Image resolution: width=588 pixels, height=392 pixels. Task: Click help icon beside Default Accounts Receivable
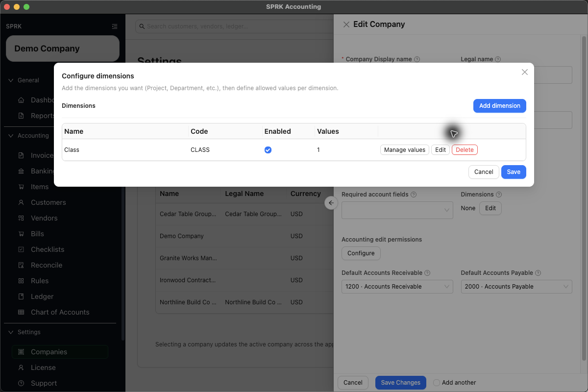(x=427, y=273)
